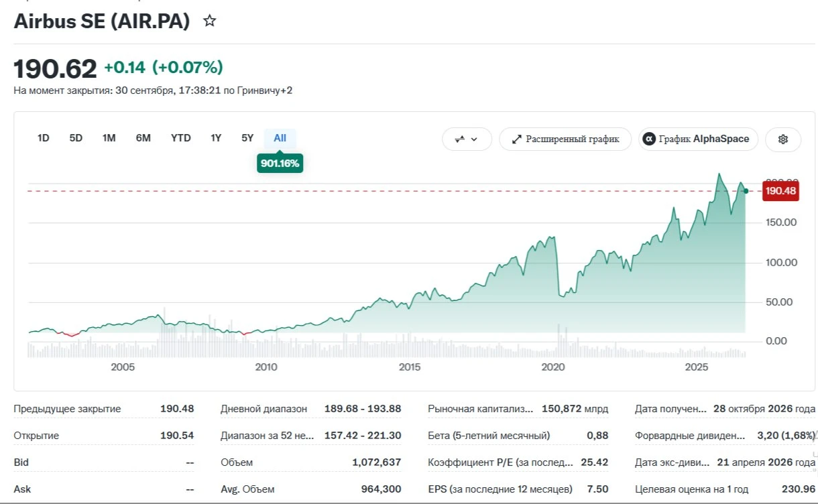
Task: Click the ex-dividend date 21 апреля 2026 года
Action: point(766,462)
